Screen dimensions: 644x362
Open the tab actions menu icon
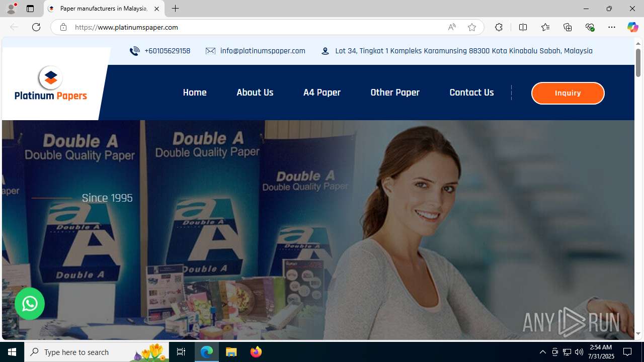pyautogui.click(x=30, y=9)
